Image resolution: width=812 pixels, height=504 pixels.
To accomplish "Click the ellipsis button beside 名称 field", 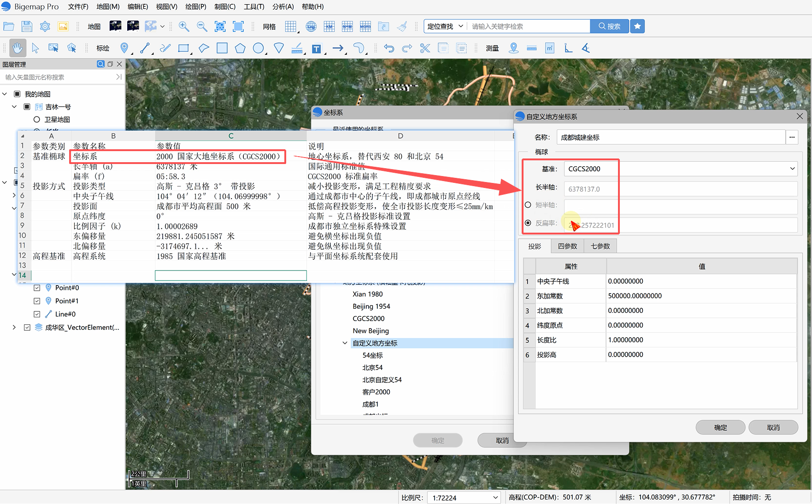I will 792,137.
